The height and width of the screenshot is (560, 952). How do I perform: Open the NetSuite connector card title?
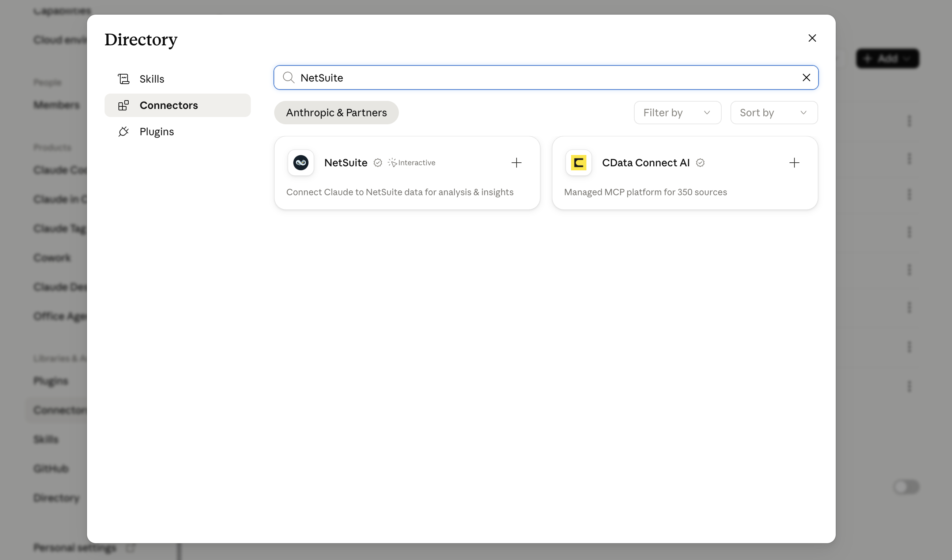346,163
